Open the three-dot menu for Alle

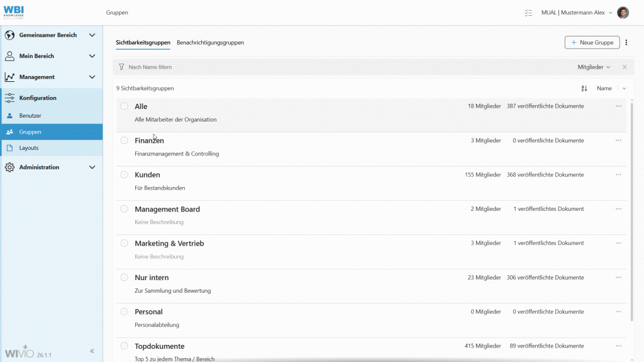(618, 106)
